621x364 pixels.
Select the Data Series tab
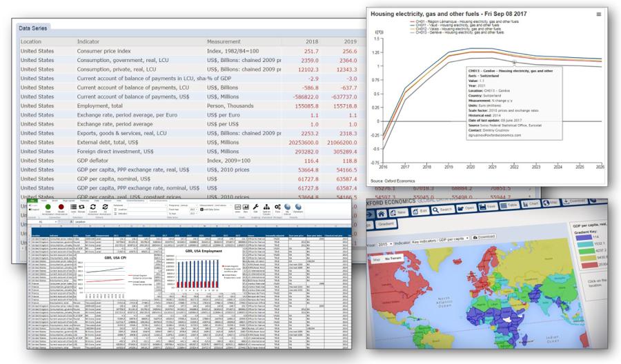[x=33, y=28]
